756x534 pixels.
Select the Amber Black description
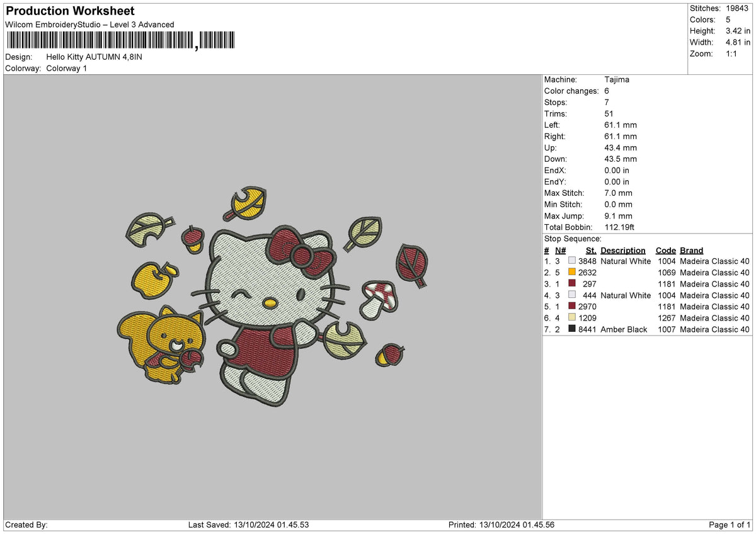[624, 329]
